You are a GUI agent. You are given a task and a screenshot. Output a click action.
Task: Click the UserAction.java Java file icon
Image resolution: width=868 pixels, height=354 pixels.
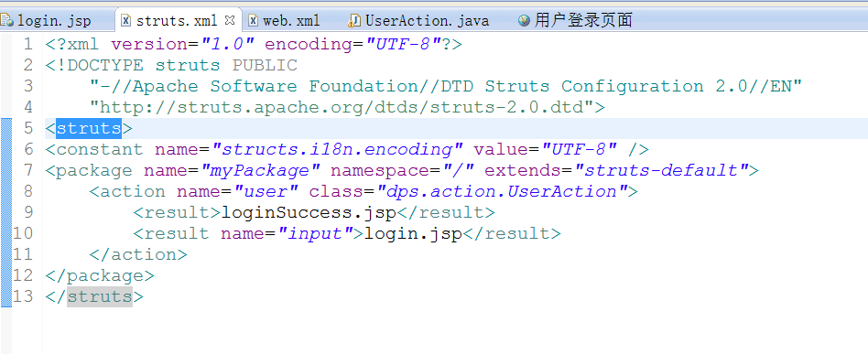(x=354, y=21)
